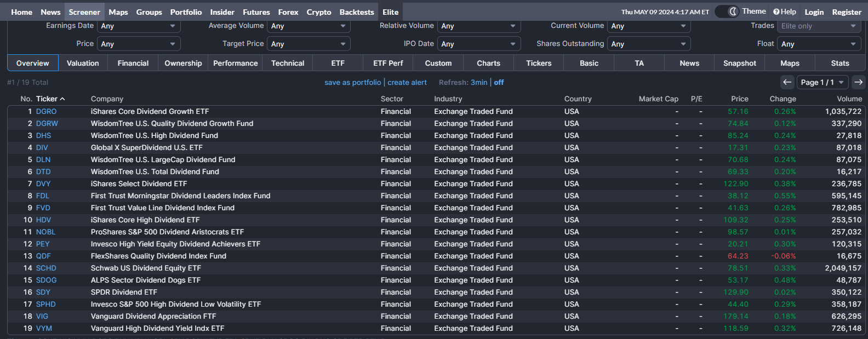This screenshot has height=339, width=868.
Task: Click the Register link
Action: tap(847, 12)
